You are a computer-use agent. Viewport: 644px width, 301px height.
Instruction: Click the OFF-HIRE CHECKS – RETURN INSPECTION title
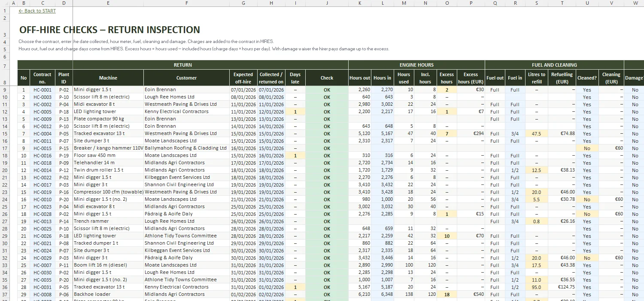109,30
